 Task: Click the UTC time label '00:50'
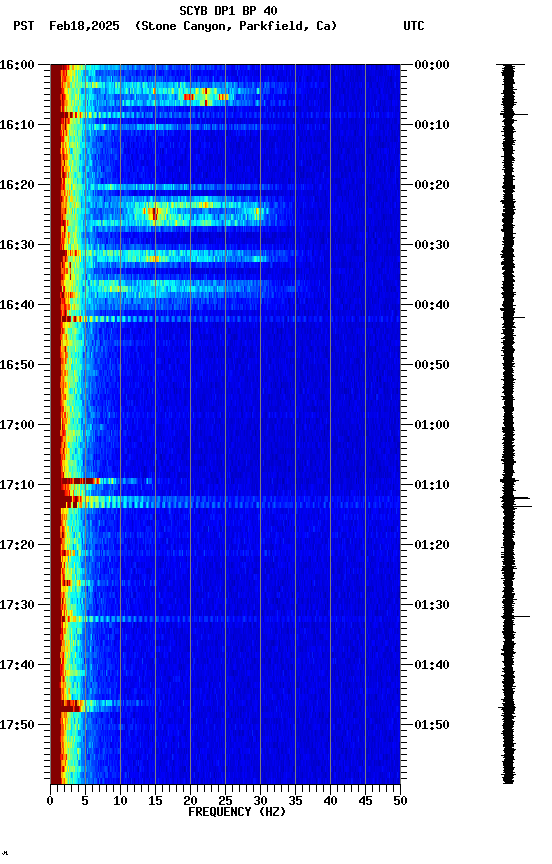pyautogui.click(x=432, y=365)
